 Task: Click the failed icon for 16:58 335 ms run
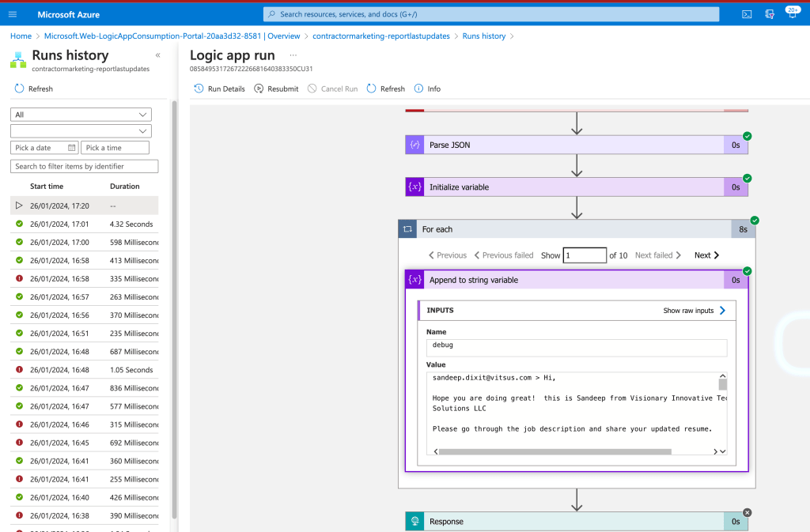[19, 278]
